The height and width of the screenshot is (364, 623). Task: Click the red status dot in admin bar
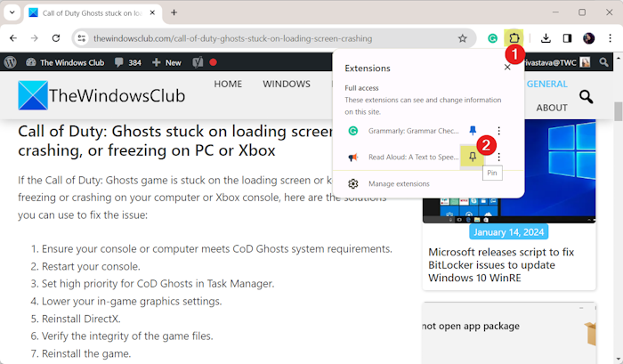pos(213,62)
